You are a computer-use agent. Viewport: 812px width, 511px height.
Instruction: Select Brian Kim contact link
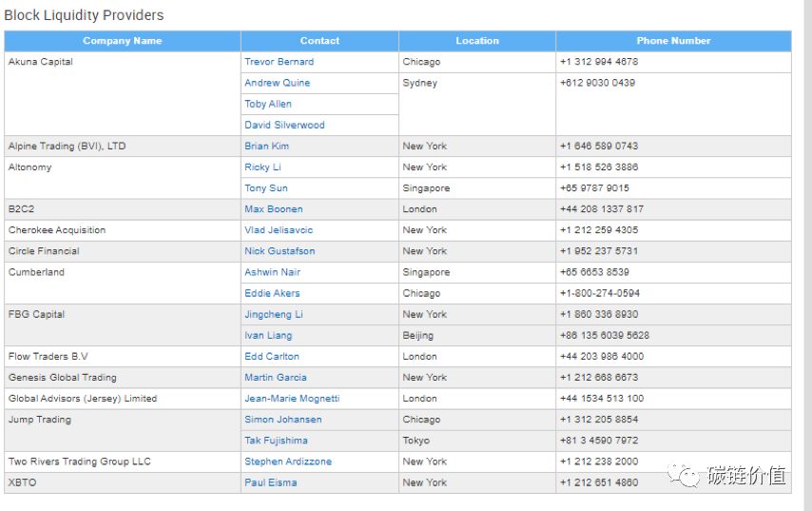[266, 147]
